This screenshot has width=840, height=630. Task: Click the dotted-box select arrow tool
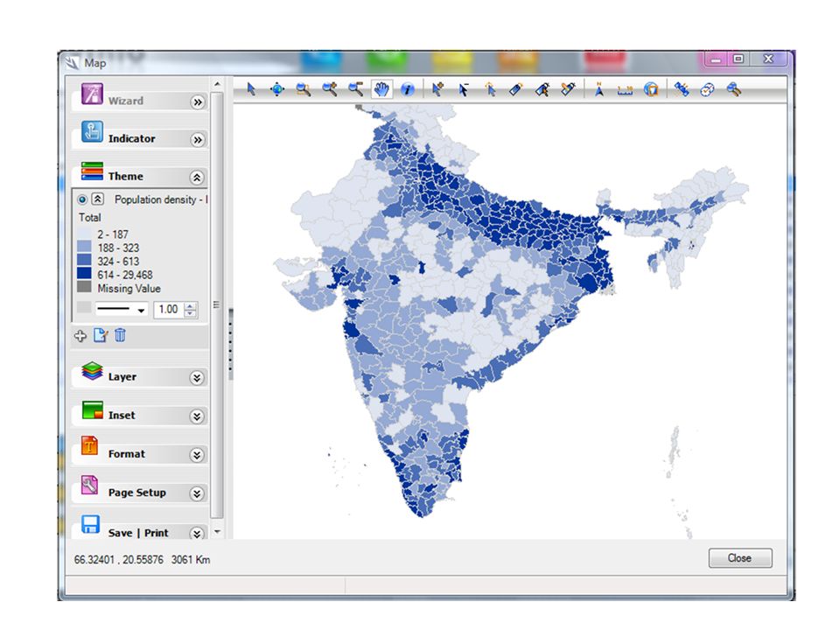click(x=490, y=89)
